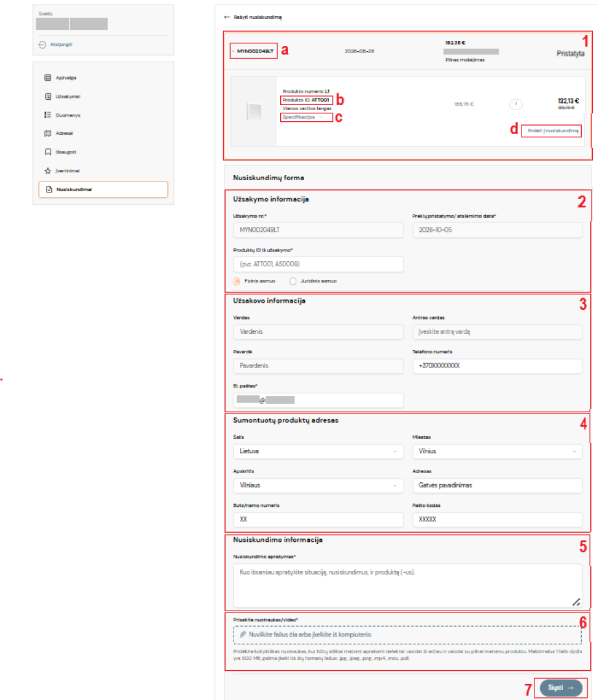The image size is (598, 700).
Task: Focus the Buto/namo numeris field
Action: coord(318,519)
